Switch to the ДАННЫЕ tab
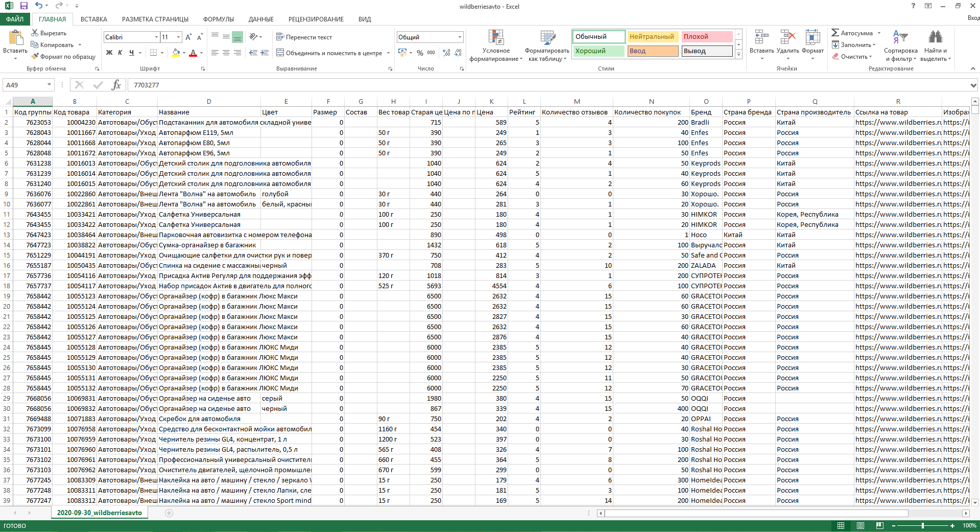The height and width of the screenshot is (532, 980). point(261,19)
